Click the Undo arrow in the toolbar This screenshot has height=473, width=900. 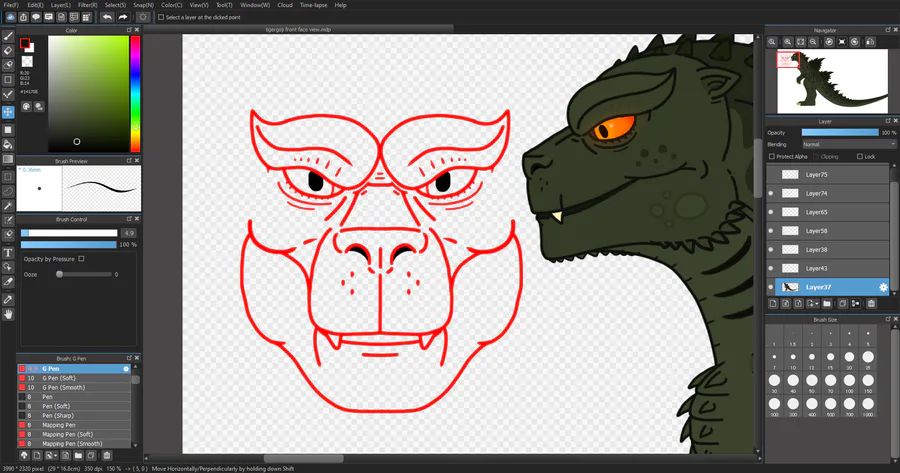pyautogui.click(x=107, y=17)
